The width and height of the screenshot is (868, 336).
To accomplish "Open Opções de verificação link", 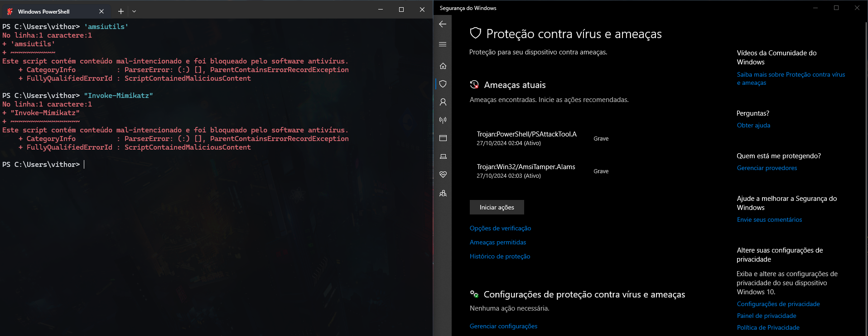I will (x=500, y=228).
